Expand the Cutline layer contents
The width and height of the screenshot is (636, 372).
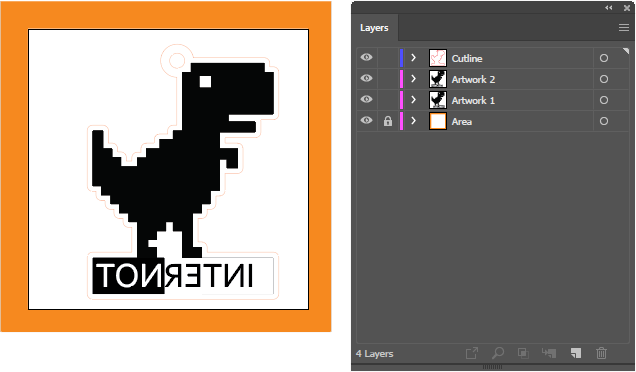coord(413,58)
